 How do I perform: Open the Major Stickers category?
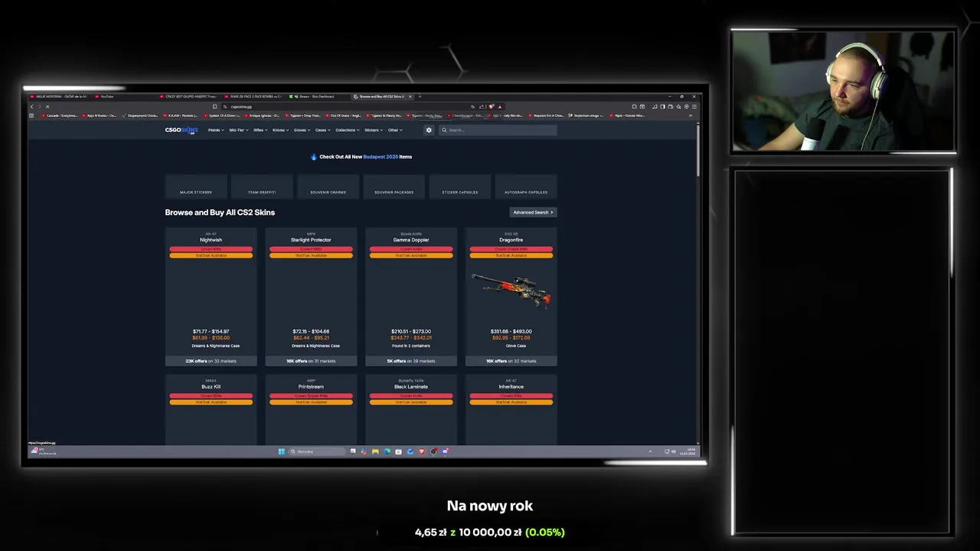click(x=196, y=188)
